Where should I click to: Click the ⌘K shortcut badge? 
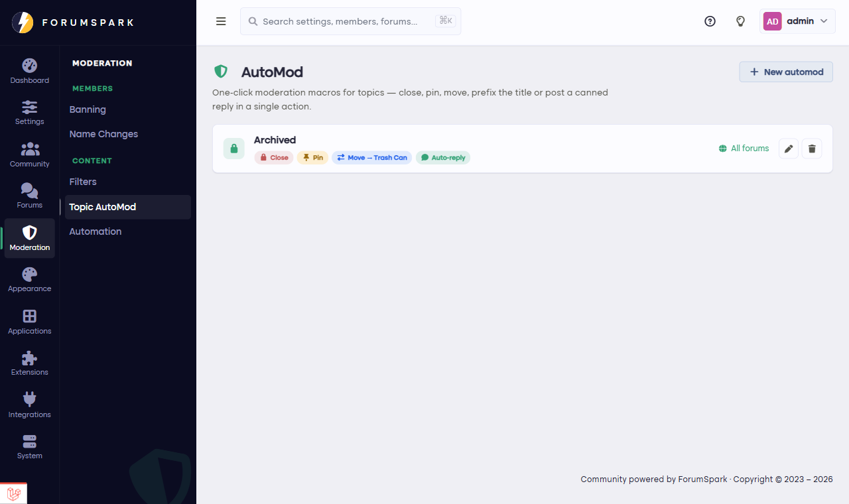[x=446, y=21]
